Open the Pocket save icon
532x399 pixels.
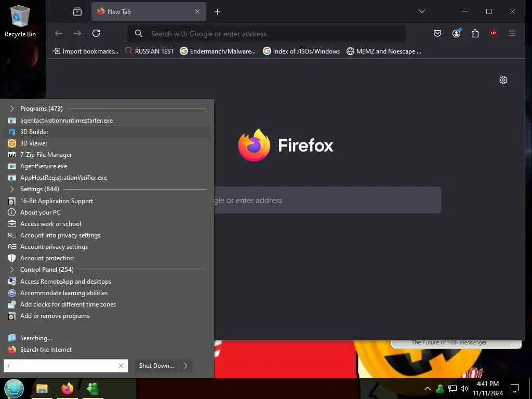pyautogui.click(x=437, y=33)
